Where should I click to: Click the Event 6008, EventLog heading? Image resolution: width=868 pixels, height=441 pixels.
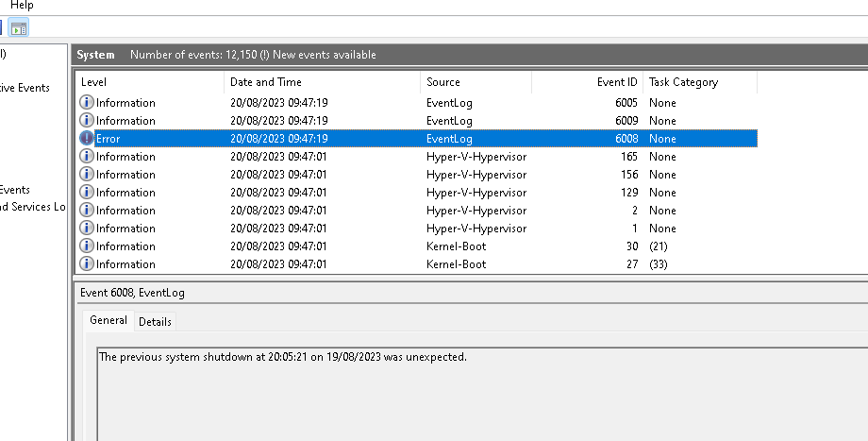click(132, 293)
